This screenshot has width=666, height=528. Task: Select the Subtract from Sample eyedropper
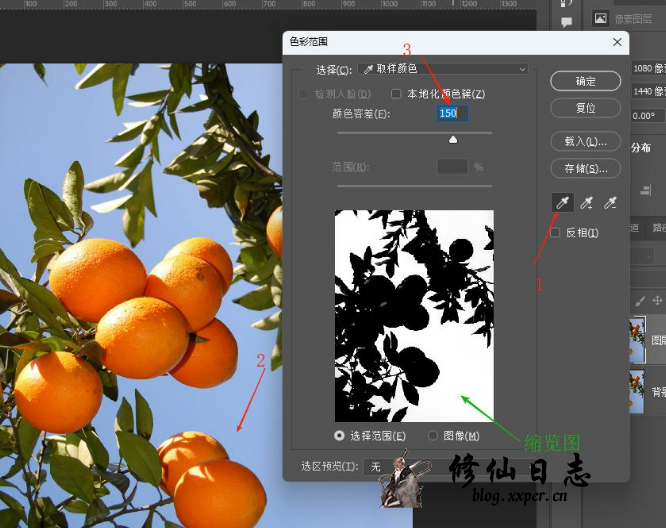[x=609, y=203]
